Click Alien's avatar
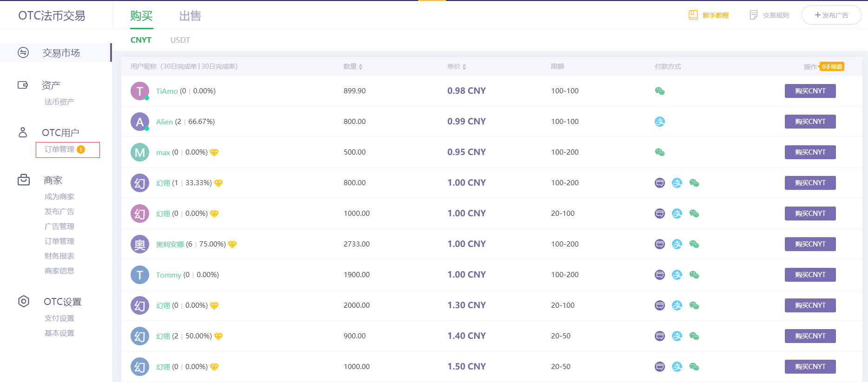The image size is (868, 382). tap(140, 122)
